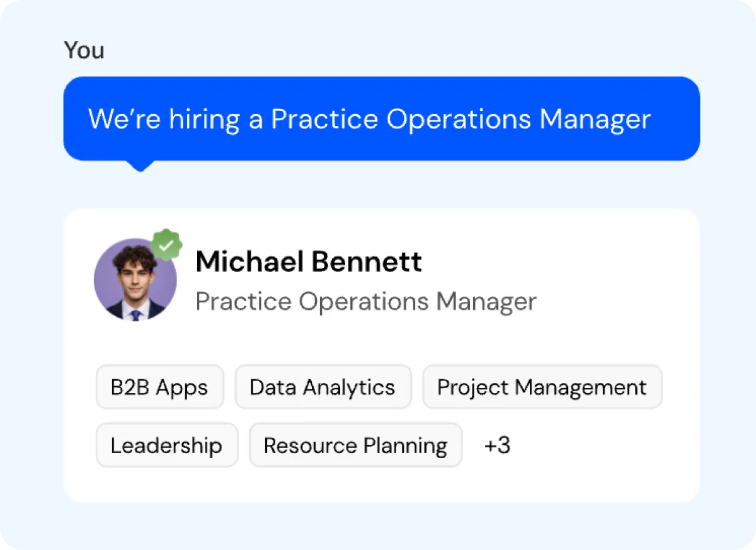
Task: Click the verified badge on Michael's profile
Action: point(167,245)
